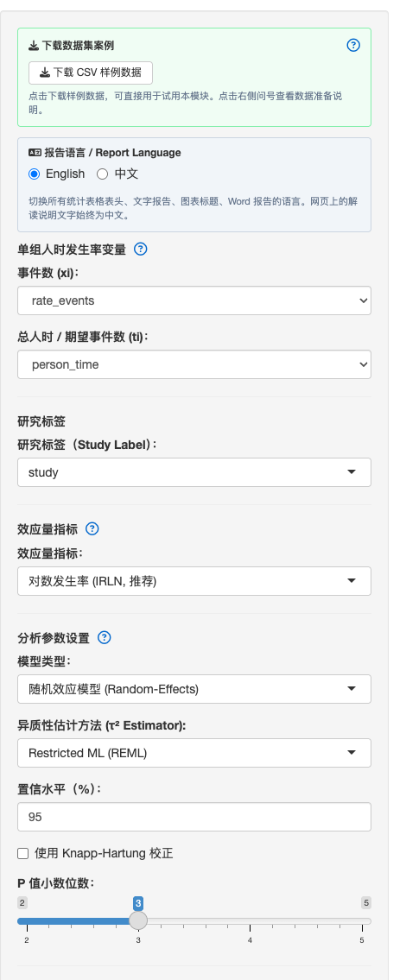Viewport: 406px width, 980px height.
Task: Click the 置信水平 input field with 95
Action: pyautogui.click(x=193, y=817)
